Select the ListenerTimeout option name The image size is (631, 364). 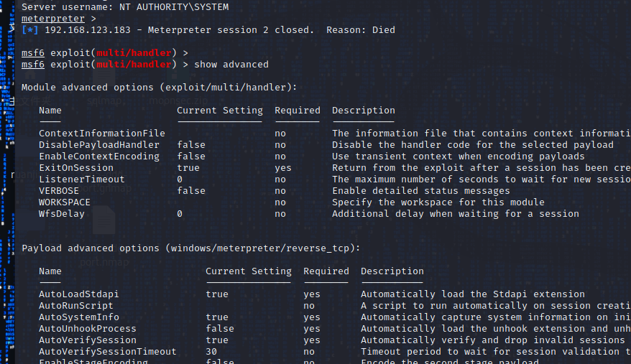(82, 179)
